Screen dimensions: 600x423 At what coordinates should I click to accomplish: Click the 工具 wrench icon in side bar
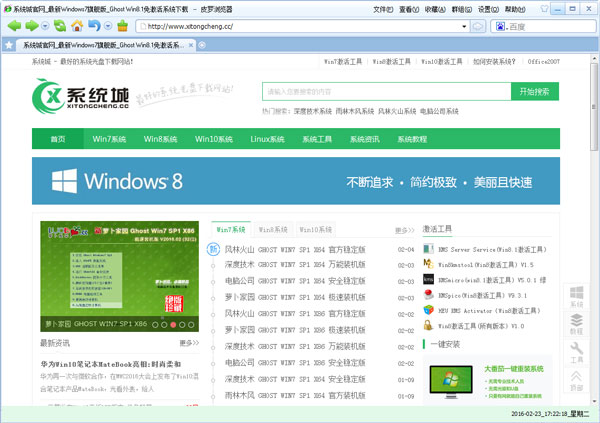(x=577, y=353)
